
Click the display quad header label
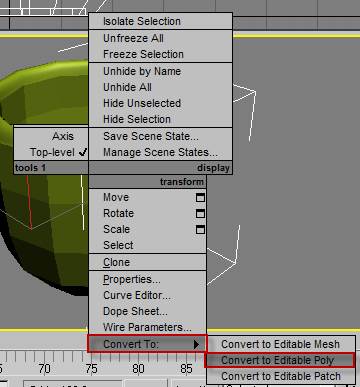click(x=213, y=168)
